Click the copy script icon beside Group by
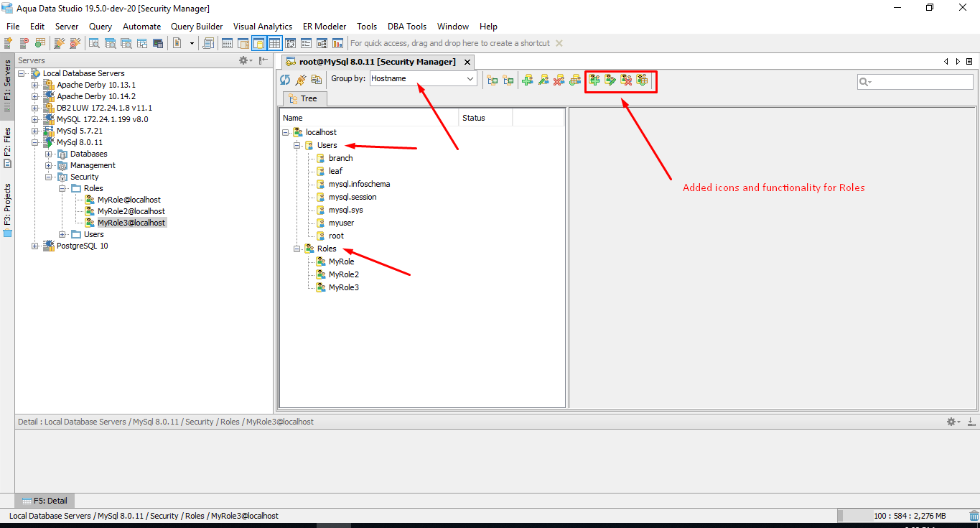Image resolution: width=980 pixels, height=528 pixels. point(316,80)
